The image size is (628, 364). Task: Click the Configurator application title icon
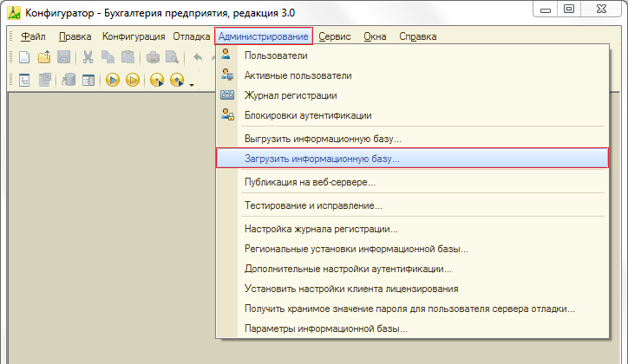(14, 13)
